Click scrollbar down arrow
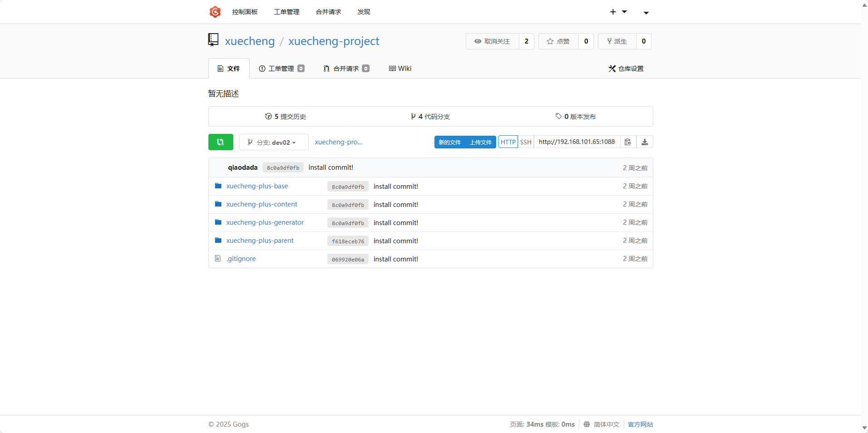Screen dimensions: 868x433 point(864,428)
